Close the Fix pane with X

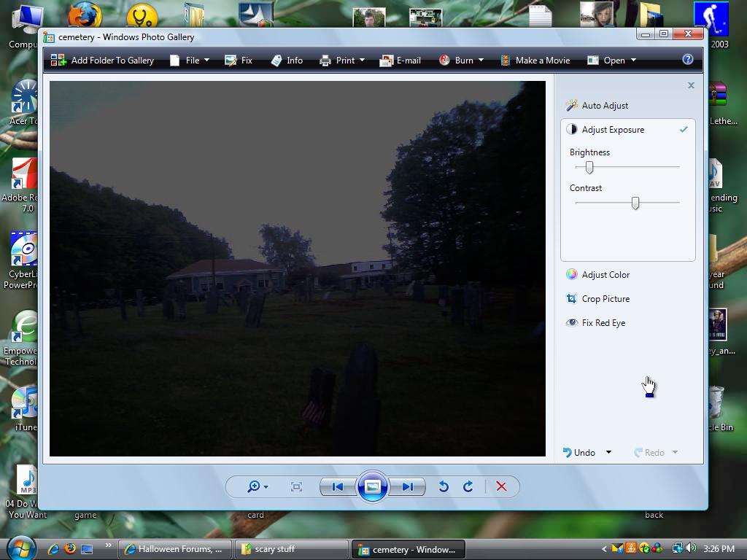coord(691,85)
